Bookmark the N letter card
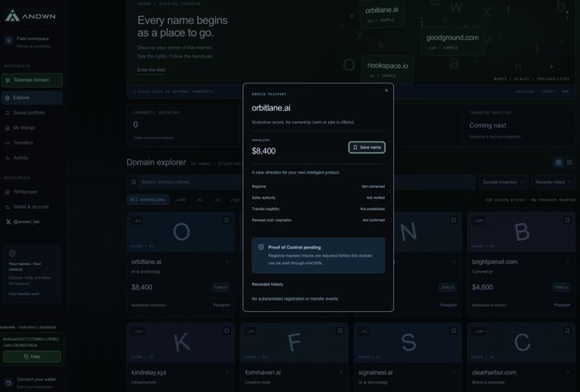 pyautogui.click(x=454, y=220)
